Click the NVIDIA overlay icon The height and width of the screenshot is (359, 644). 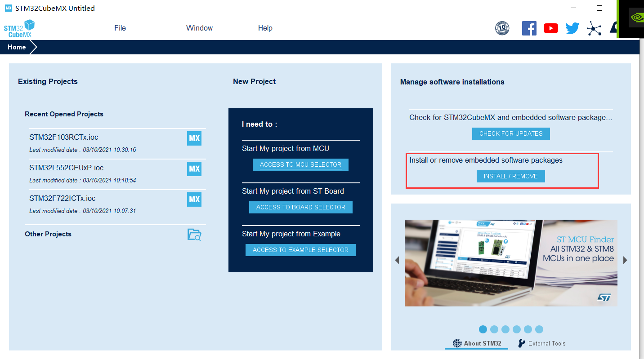[636, 18]
